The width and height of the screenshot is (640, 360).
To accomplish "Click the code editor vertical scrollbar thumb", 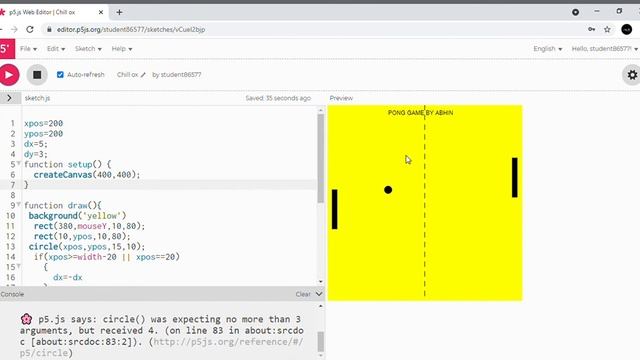I will (x=320, y=158).
